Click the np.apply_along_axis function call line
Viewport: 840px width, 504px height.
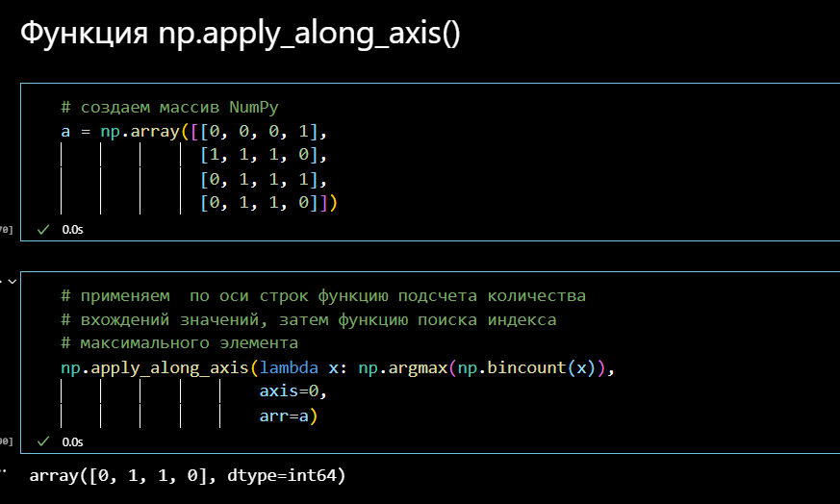coord(337,368)
